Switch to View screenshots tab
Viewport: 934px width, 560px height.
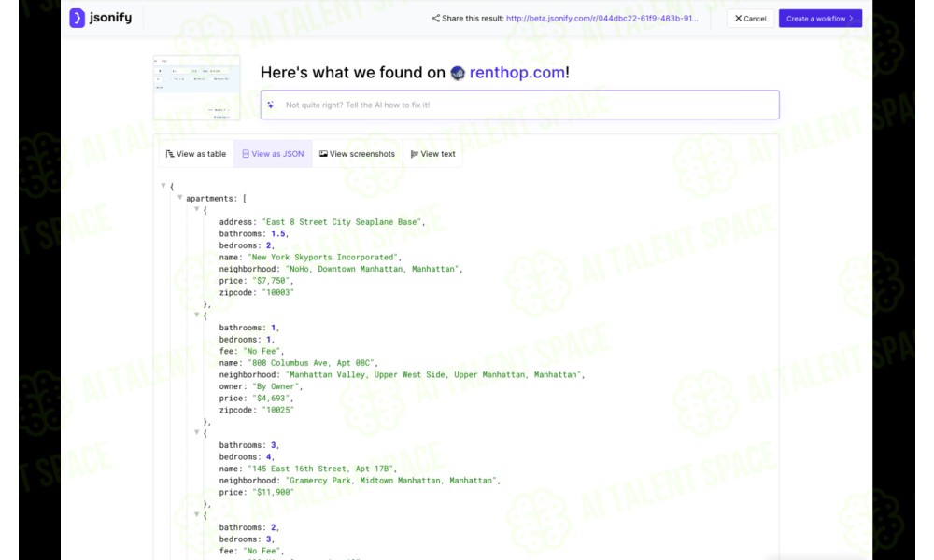click(x=358, y=154)
